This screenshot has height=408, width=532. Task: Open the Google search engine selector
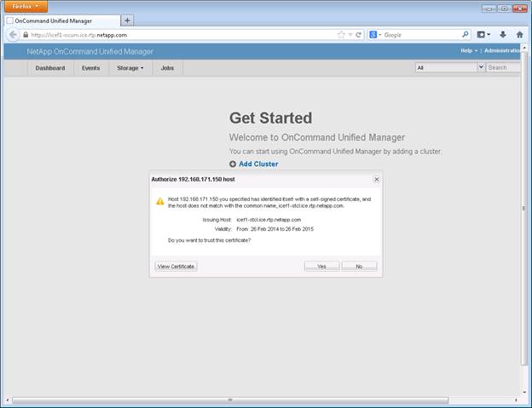pos(375,35)
